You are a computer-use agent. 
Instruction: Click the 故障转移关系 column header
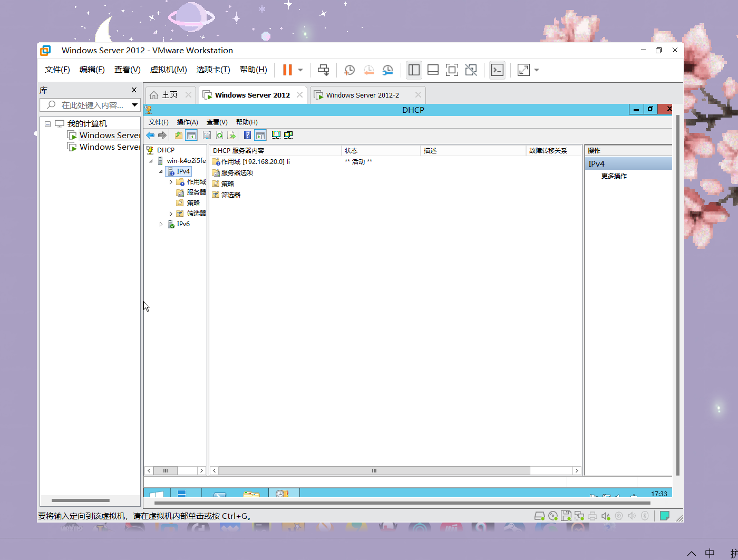pos(553,151)
